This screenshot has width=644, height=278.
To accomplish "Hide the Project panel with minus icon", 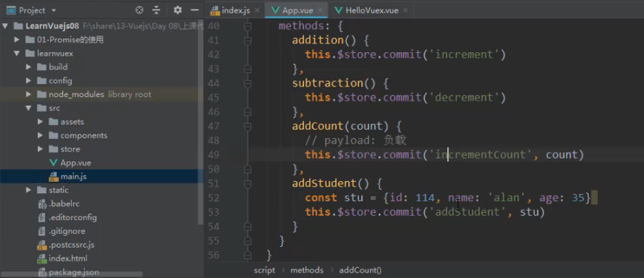I will coord(195,10).
